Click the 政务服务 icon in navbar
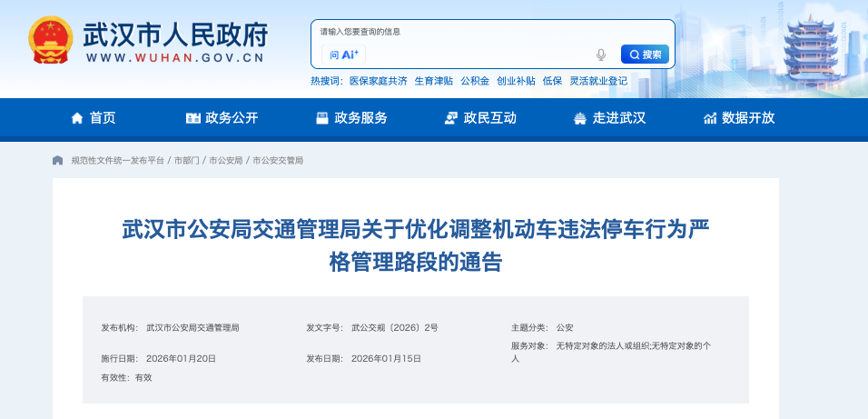868x419 pixels. [x=321, y=118]
